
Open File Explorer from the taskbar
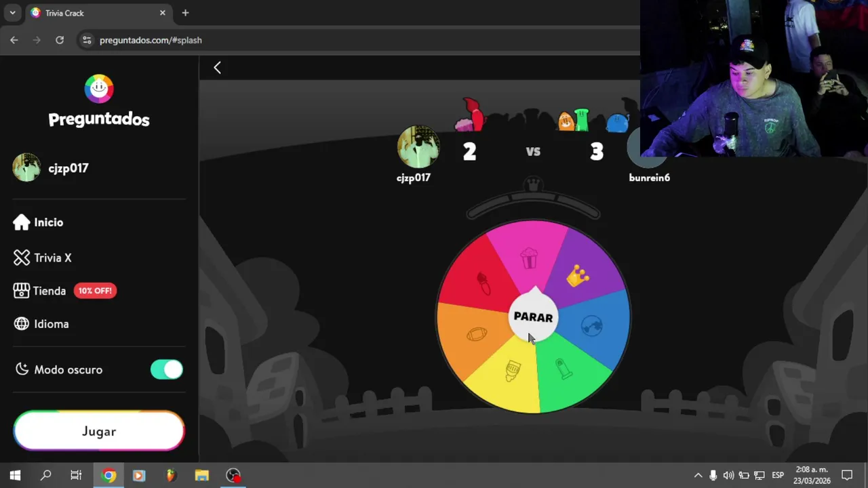tap(201, 475)
